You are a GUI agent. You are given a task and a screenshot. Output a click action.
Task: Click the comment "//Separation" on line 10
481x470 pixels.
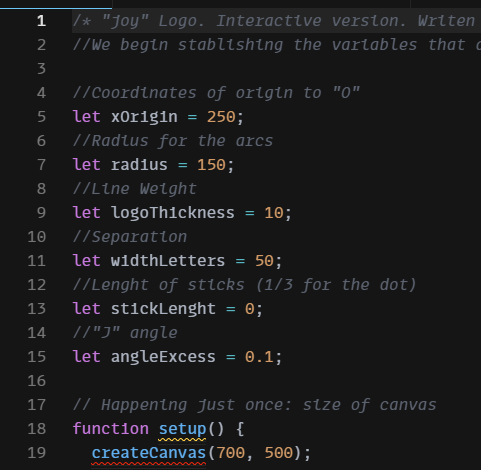coord(130,237)
